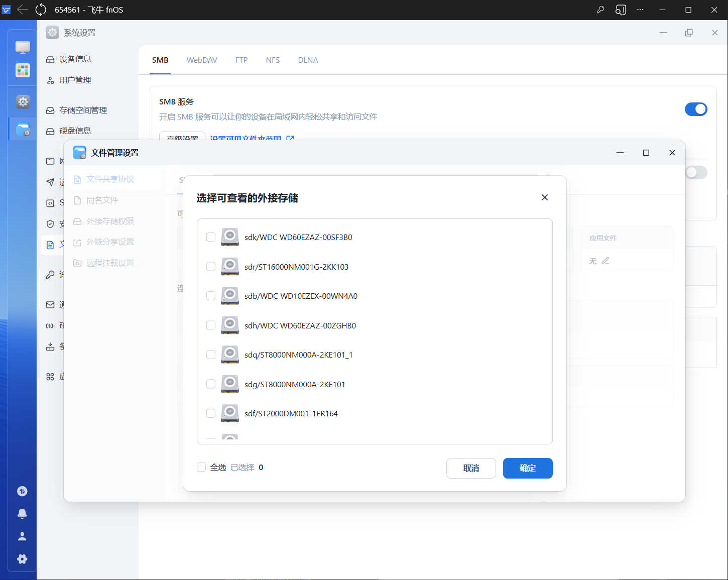Select 外接存储权限 in the settings menu
Viewport: 728px width, 580px height.
pyautogui.click(x=108, y=221)
